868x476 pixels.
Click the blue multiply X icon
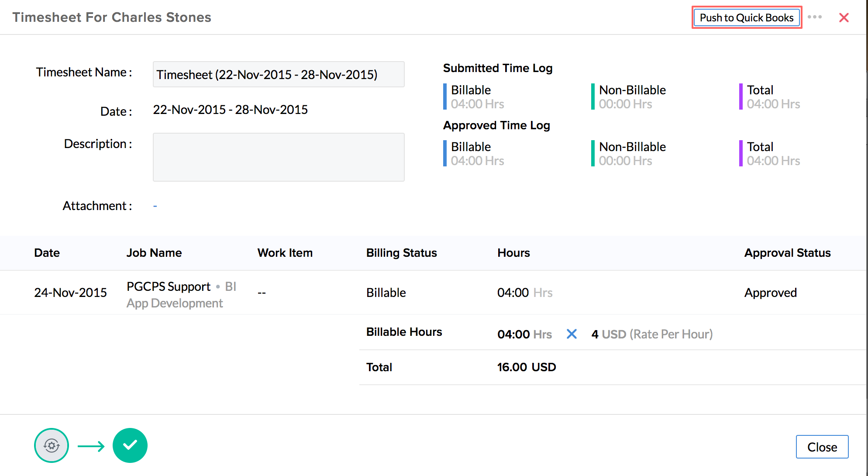572,334
